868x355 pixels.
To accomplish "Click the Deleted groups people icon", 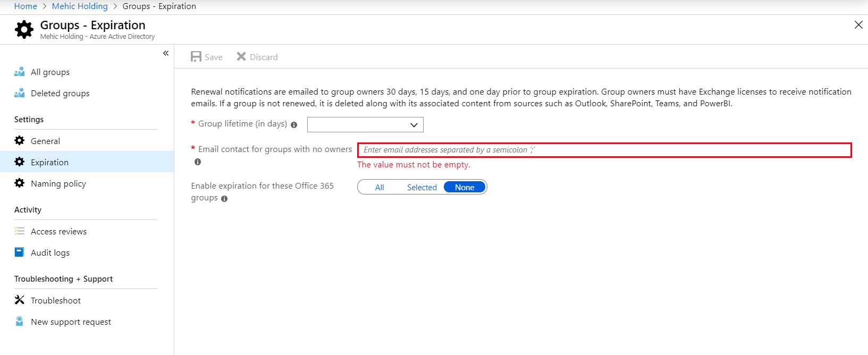I will pos(20,93).
